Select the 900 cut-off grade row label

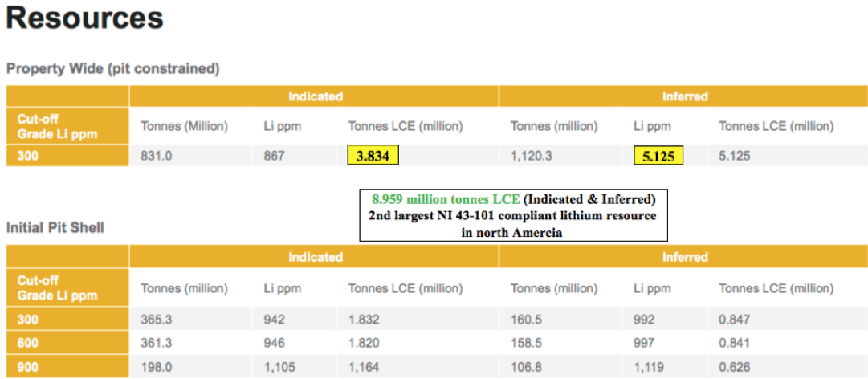coord(28,367)
